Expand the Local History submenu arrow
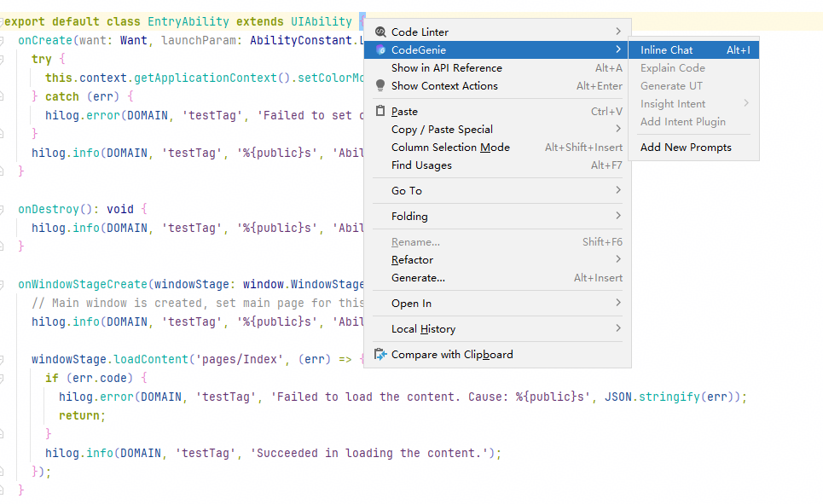Image resolution: width=823 pixels, height=504 pixels. pyautogui.click(x=618, y=328)
